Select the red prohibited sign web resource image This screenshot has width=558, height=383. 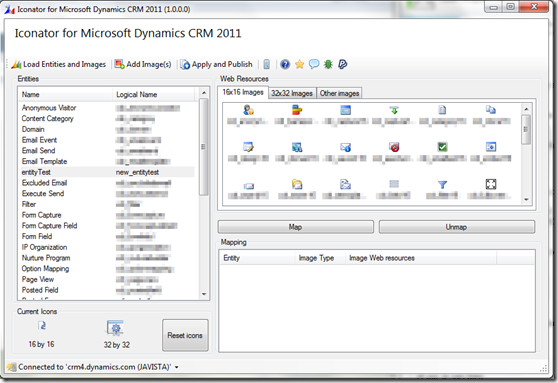(x=394, y=147)
